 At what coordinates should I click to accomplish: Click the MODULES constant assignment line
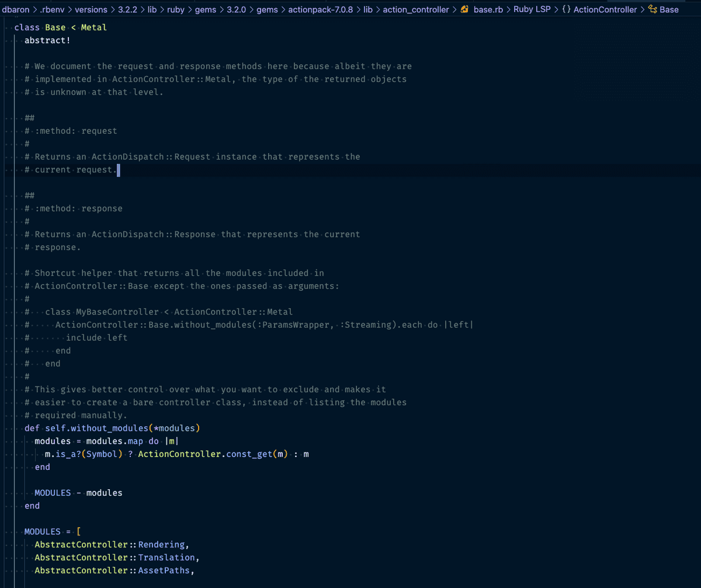[42, 531]
